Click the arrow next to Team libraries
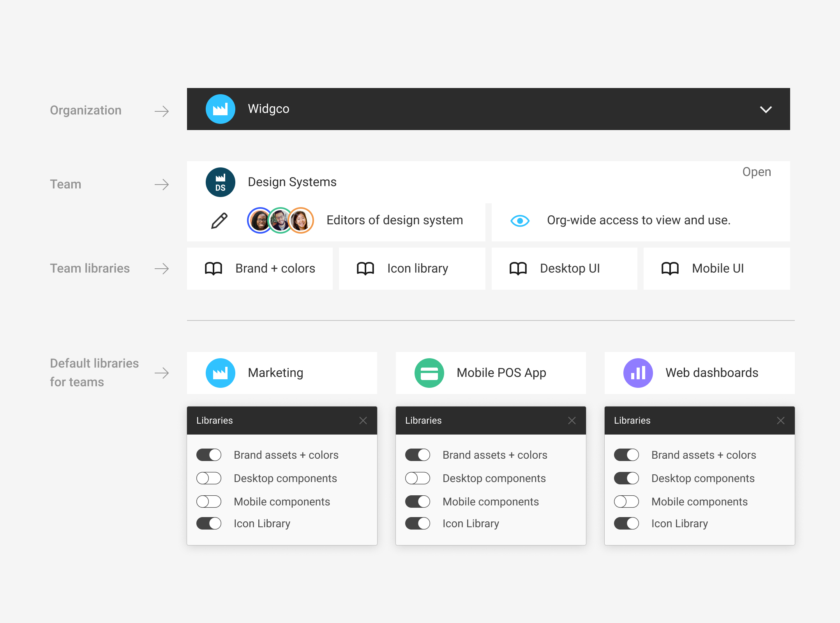The width and height of the screenshot is (840, 623). 162,269
